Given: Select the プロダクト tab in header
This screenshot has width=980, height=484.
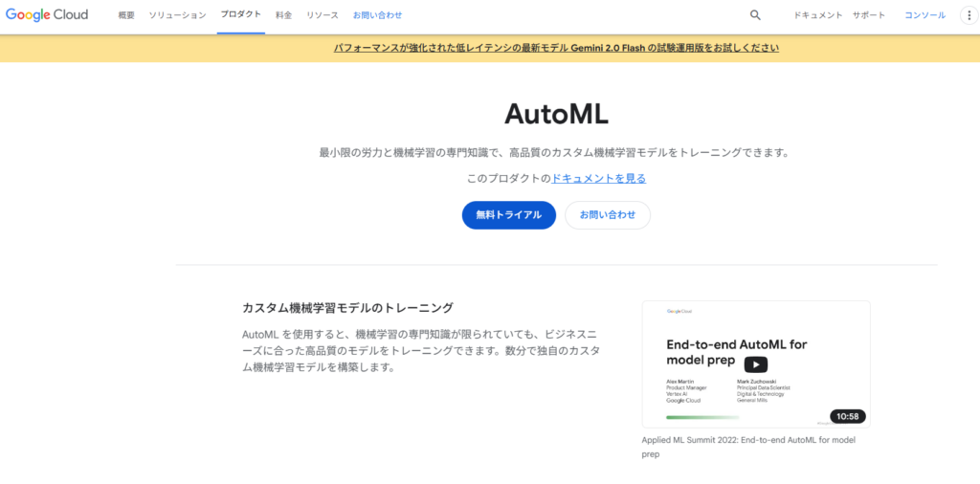Looking at the screenshot, I should [240, 15].
